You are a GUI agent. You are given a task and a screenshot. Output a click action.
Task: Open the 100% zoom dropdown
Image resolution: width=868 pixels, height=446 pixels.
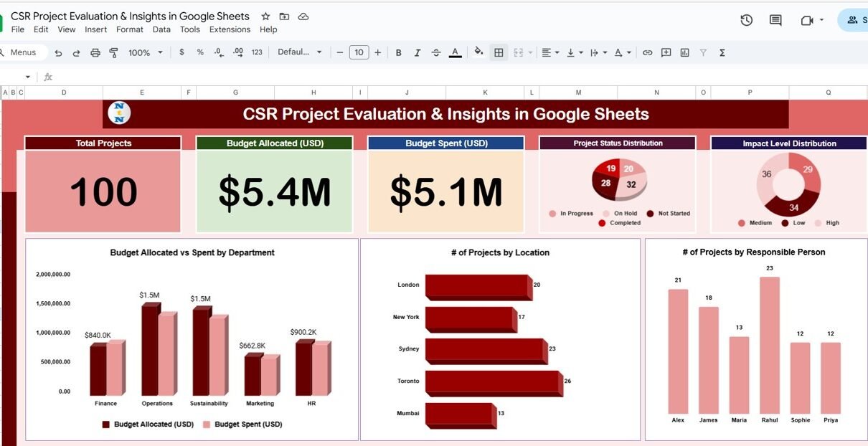coord(146,52)
